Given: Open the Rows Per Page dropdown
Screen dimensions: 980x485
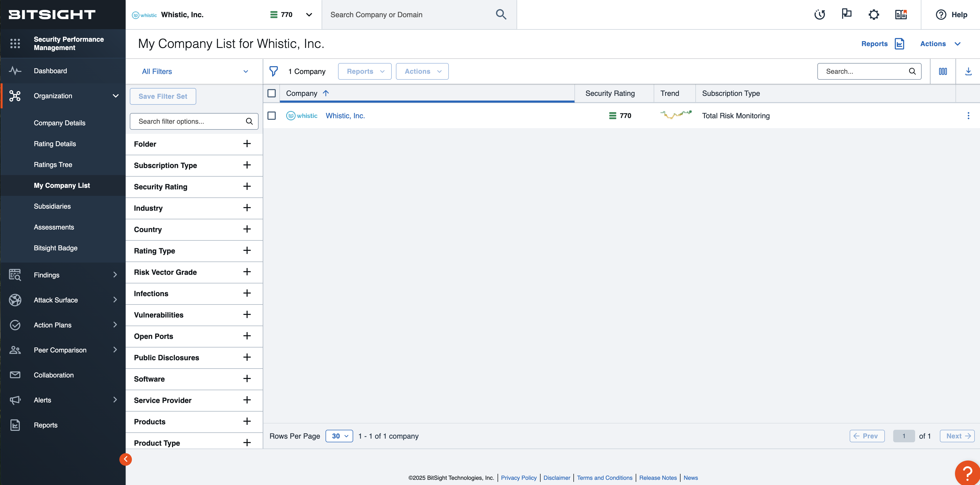Looking at the screenshot, I should click(339, 436).
